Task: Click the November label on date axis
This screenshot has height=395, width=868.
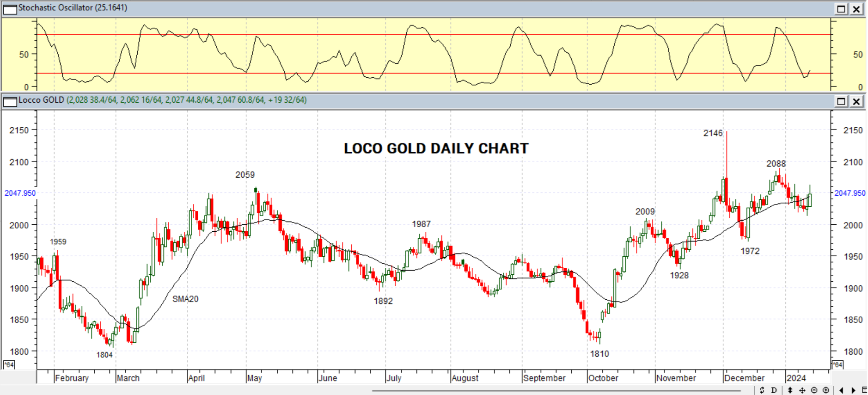Action: (x=676, y=378)
